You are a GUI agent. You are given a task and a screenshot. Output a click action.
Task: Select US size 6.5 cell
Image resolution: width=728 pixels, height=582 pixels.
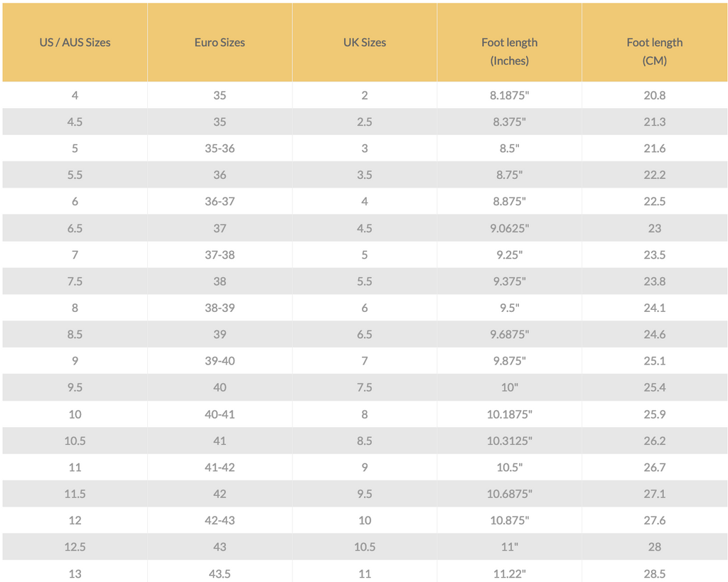(x=75, y=228)
